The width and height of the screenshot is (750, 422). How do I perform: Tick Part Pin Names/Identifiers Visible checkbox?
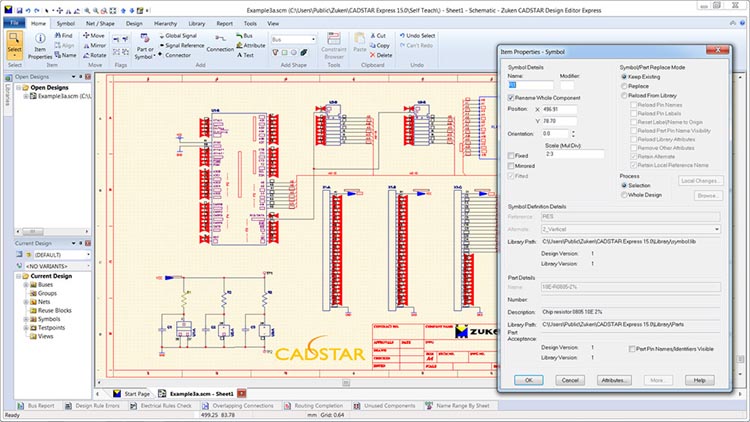[632, 349]
